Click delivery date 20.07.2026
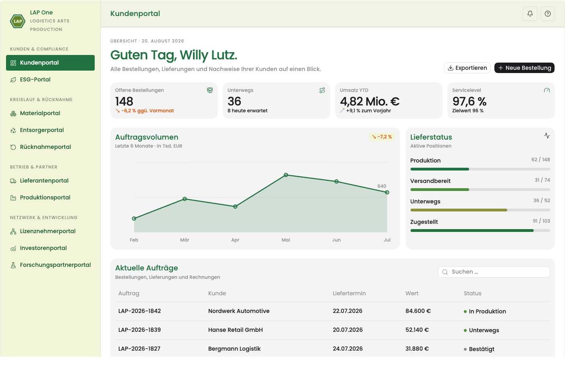The width and height of the screenshot is (565, 392). (x=348, y=330)
